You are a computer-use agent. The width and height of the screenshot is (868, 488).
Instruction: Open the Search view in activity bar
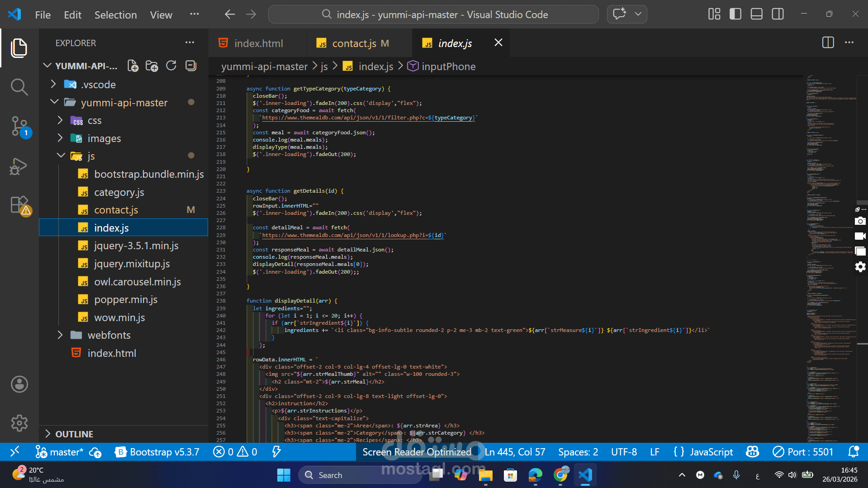19,87
